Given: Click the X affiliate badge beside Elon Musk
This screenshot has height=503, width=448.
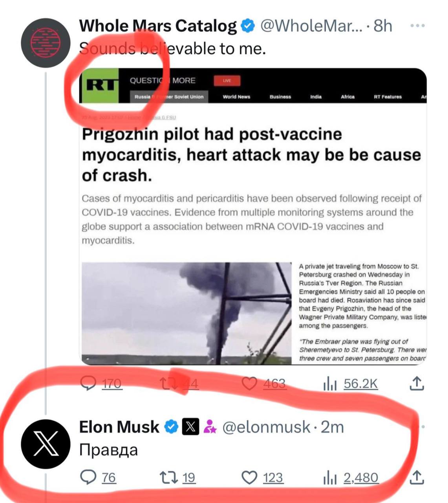Looking at the screenshot, I should click(x=190, y=427).
